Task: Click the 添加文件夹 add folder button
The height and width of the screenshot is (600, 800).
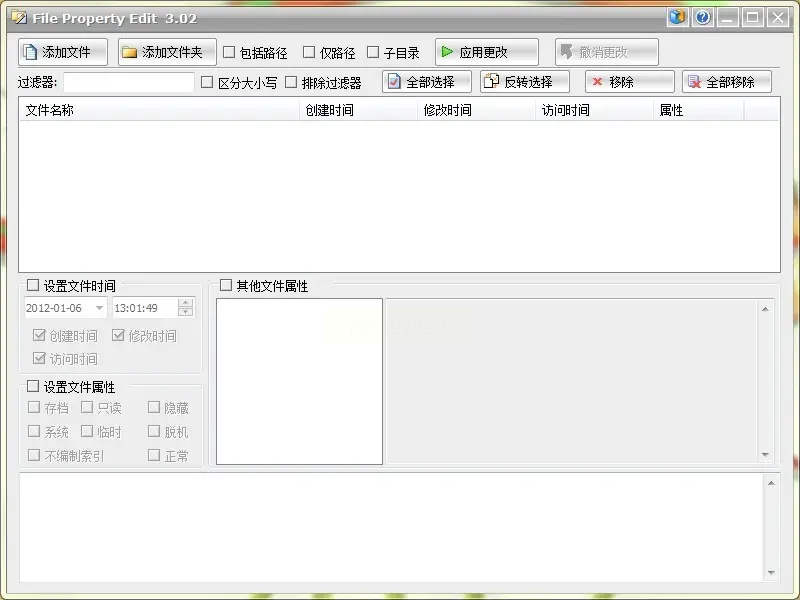Action: click(167, 52)
